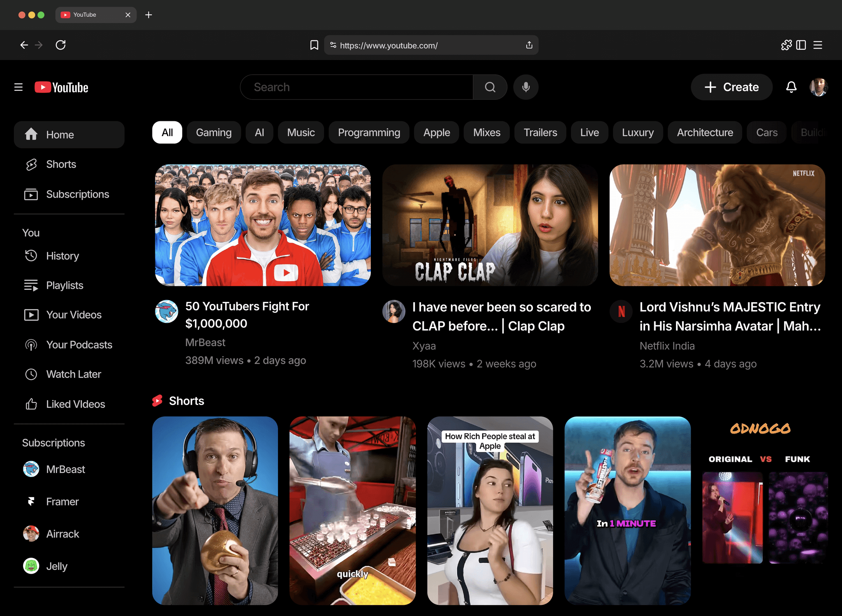Open Watch Later in the sidebar
This screenshot has width=842, height=616.
[69, 374]
